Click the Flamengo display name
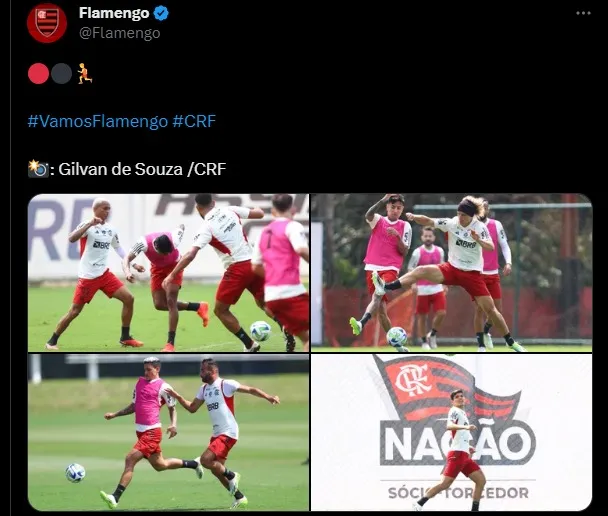The width and height of the screenshot is (608, 516). 114,13
